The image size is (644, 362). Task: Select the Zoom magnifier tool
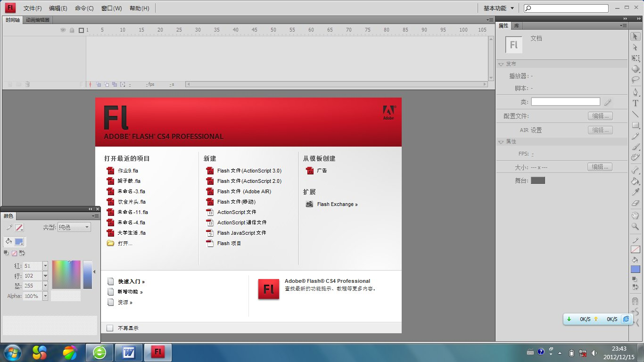[635, 226]
